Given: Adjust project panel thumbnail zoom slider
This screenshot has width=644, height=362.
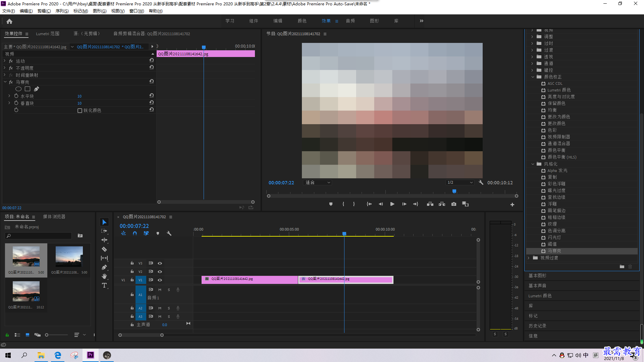Looking at the screenshot, I should (47, 335).
